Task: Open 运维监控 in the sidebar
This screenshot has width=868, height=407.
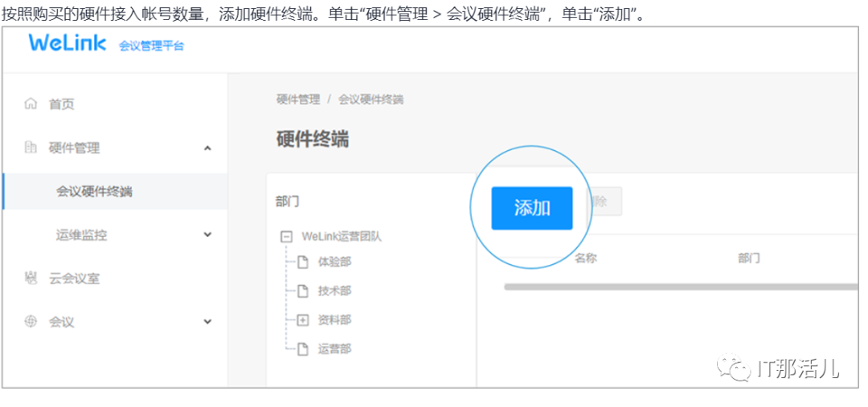Action: pyautogui.click(x=81, y=235)
